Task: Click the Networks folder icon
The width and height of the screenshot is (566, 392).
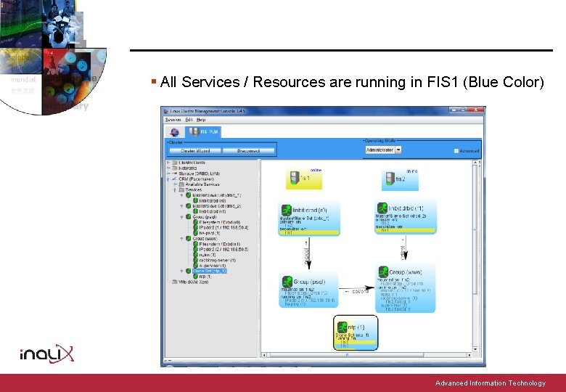Action: pyautogui.click(x=175, y=168)
